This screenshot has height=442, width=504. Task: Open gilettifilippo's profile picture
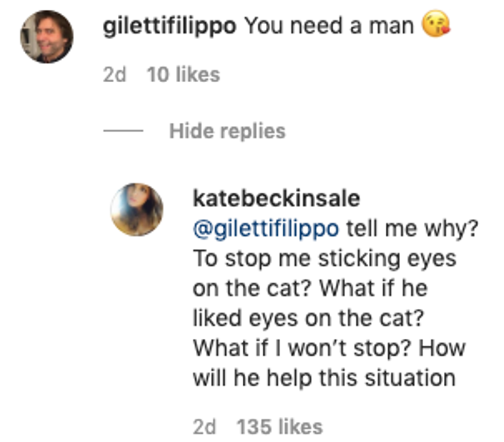(x=46, y=36)
